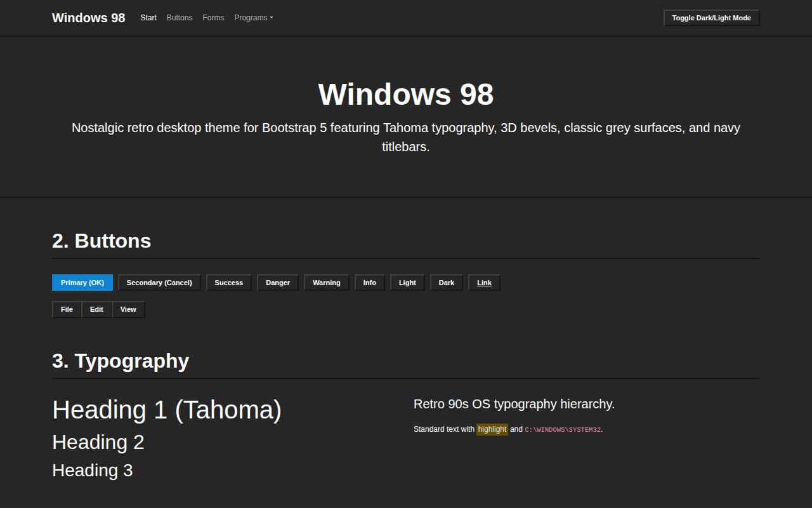812x508 pixels.
Task: Click the '2. Buttons' section heading
Action: [101, 241]
